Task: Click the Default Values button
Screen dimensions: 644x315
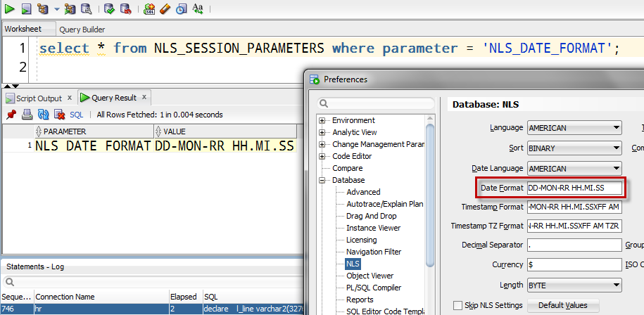Action: pyautogui.click(x=562, y=306)
